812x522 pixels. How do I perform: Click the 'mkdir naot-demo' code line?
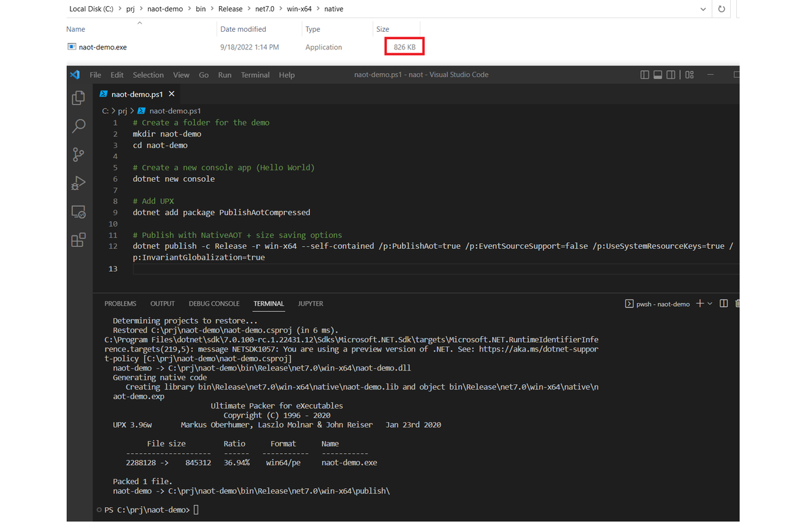[x=167, y=134]
